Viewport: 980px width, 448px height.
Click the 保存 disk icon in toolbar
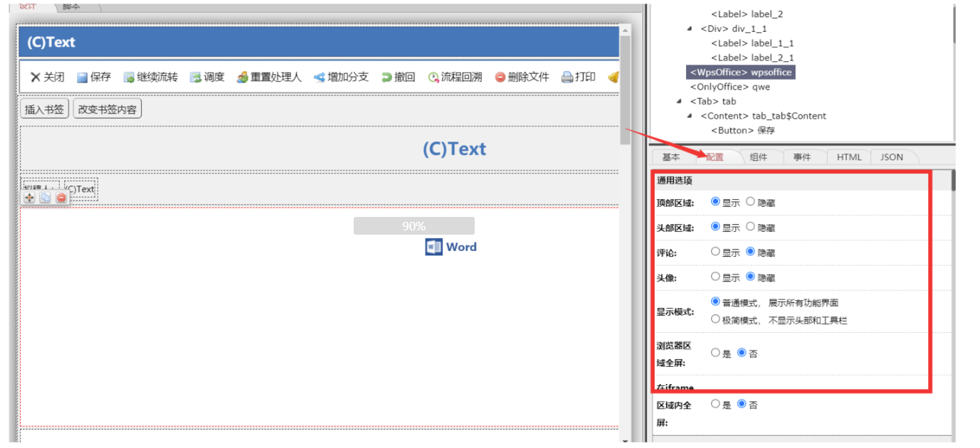[x=82, y=78]
